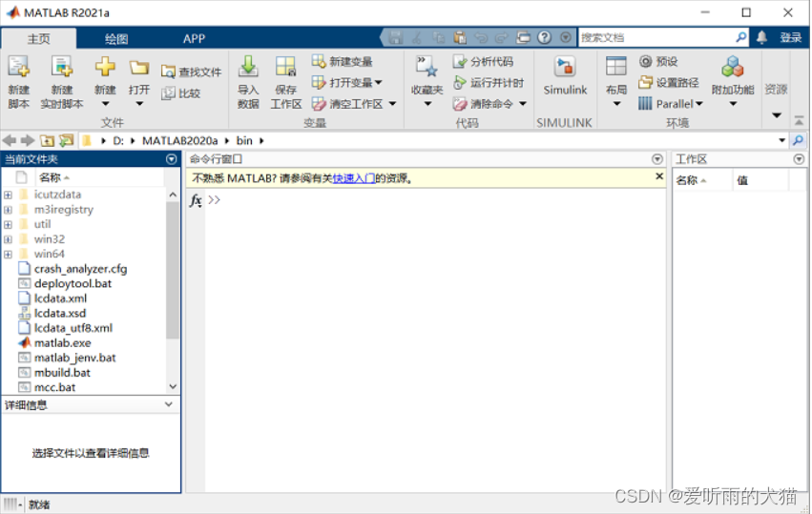Click the Layout (布局) icon
Viewport: 812px width, 514px height.
tap(616, 68)
